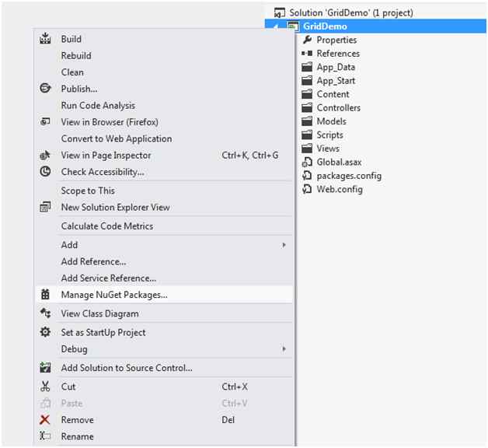Choose Rebuild from the context menu
Viewport: 488px width, 448px height.
[x=76, y=56]
